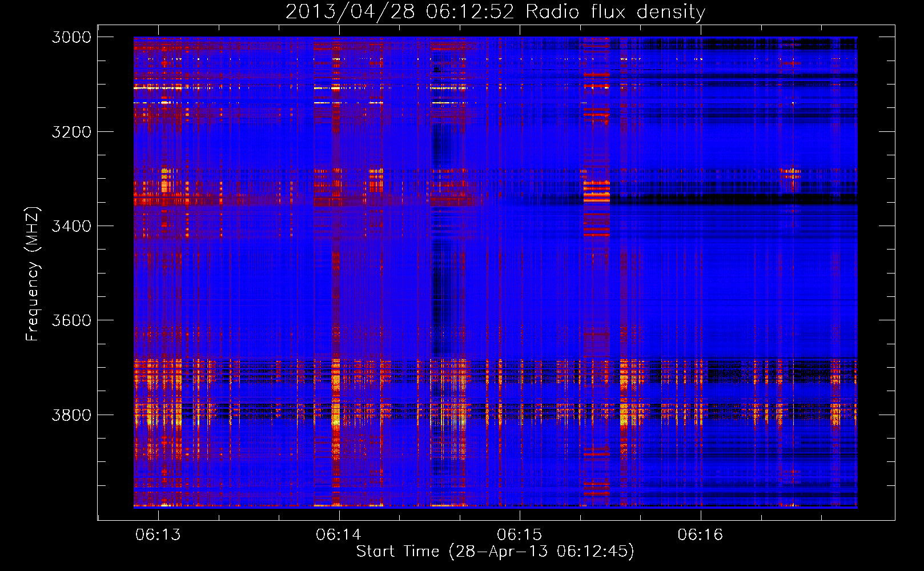Click the 06:15 time axis label
The height and width of the screenshot is (571, 924).
(519, 534)
